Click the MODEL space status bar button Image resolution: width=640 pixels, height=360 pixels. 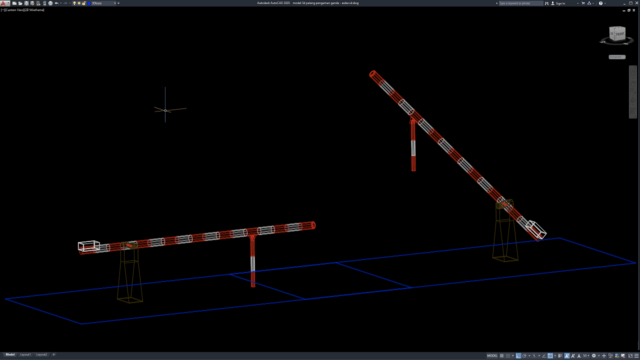pyautogui.click(x=492, y=356)
